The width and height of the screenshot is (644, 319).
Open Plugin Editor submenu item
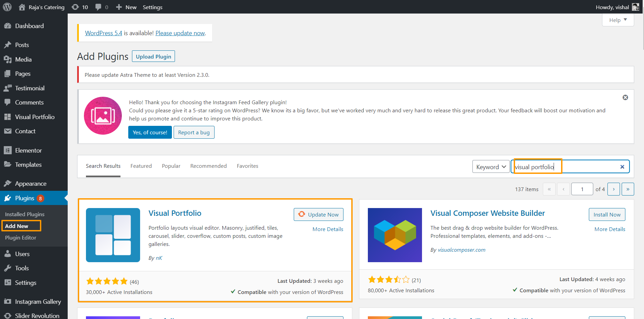(21, 238)
